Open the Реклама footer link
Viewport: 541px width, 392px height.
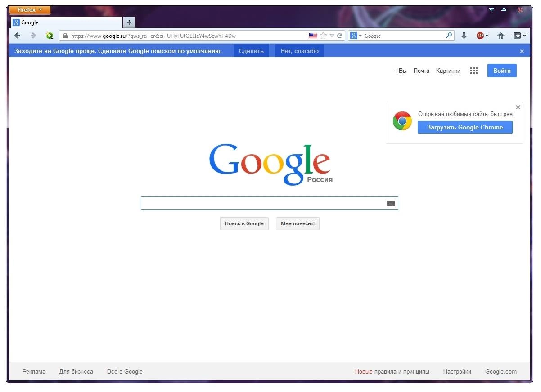pyautogui.click(x=34, y=372)
